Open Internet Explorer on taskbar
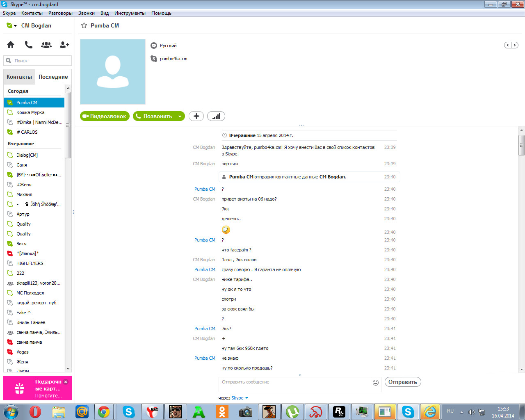Image resolution: width=525 pixels, height=420 pixels. point(430,412)
